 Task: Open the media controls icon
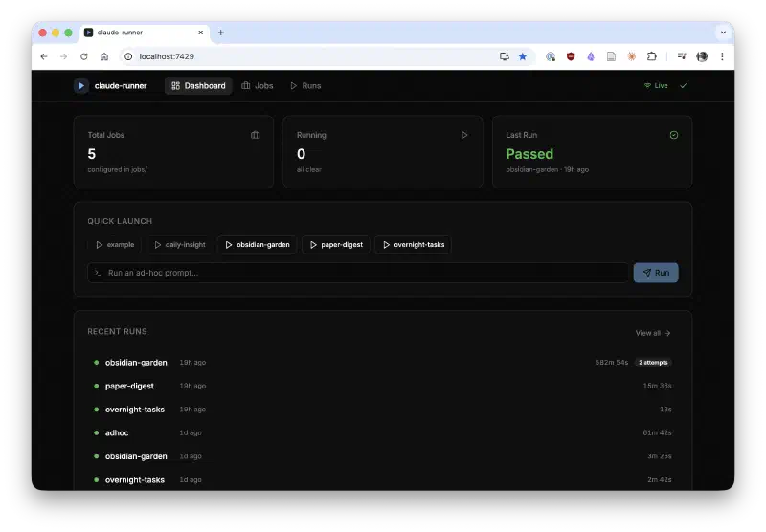(x=682, y=56)
